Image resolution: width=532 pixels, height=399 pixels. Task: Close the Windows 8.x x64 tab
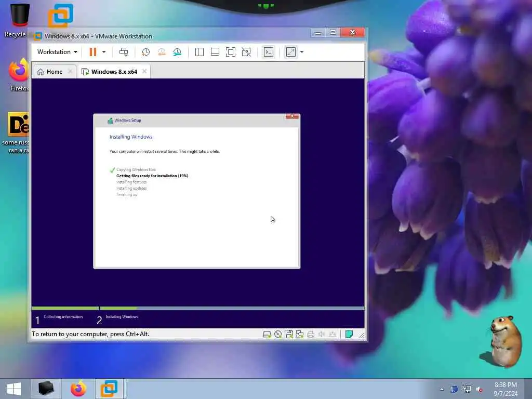(x=144, y=71)
